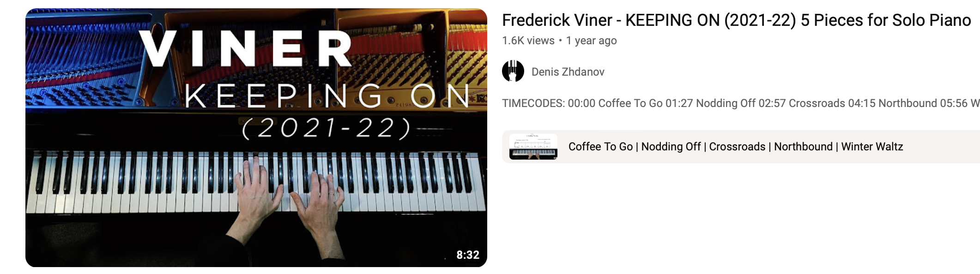The height and width of the screenshot is (274, 980).
Task: Open the Denis Zhdanov channel name link
Action: 568,72
